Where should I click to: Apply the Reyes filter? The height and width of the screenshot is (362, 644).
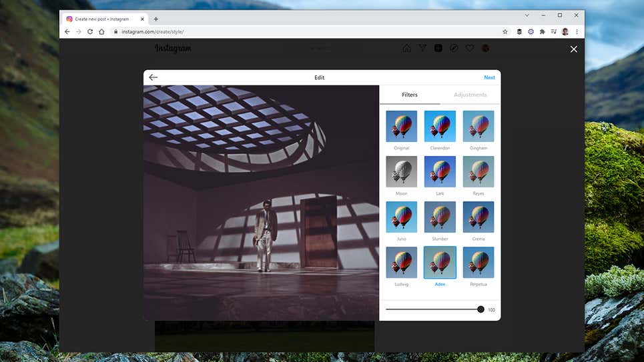tap(478, 171)
